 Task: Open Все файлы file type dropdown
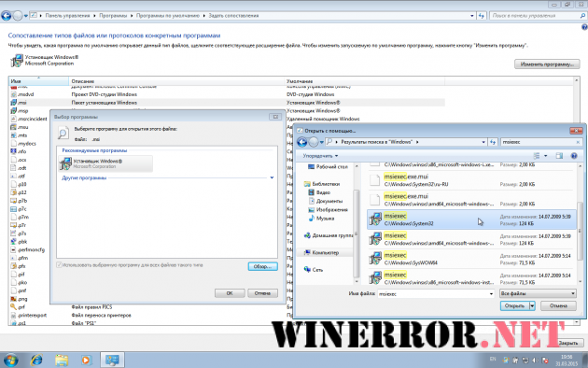click(x=538, y=293)
